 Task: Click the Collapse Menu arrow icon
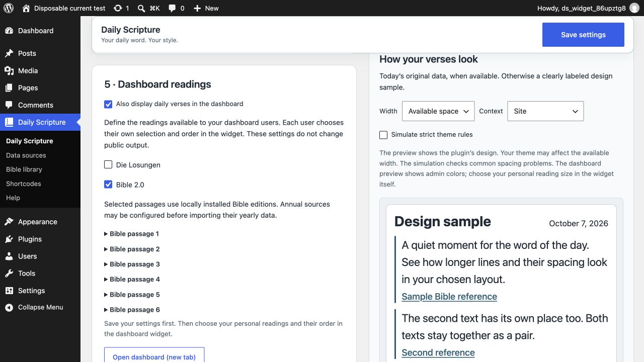(9, 307)
